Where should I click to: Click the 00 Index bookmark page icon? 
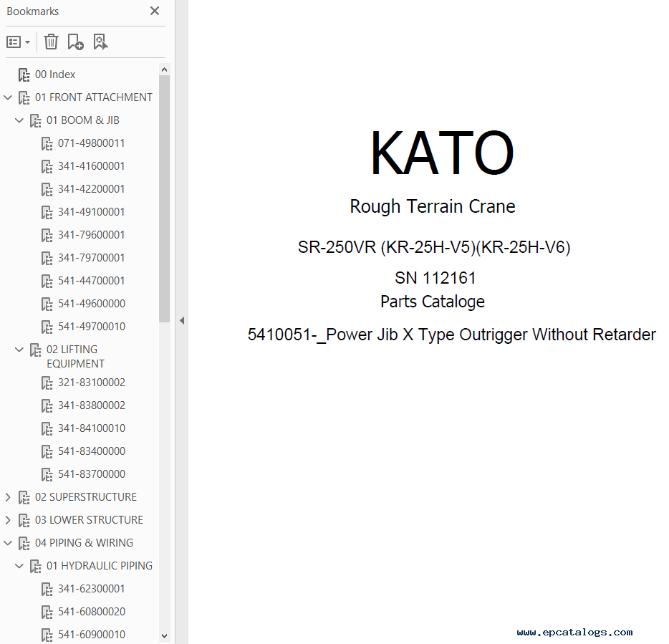click(x=24, y=75)
